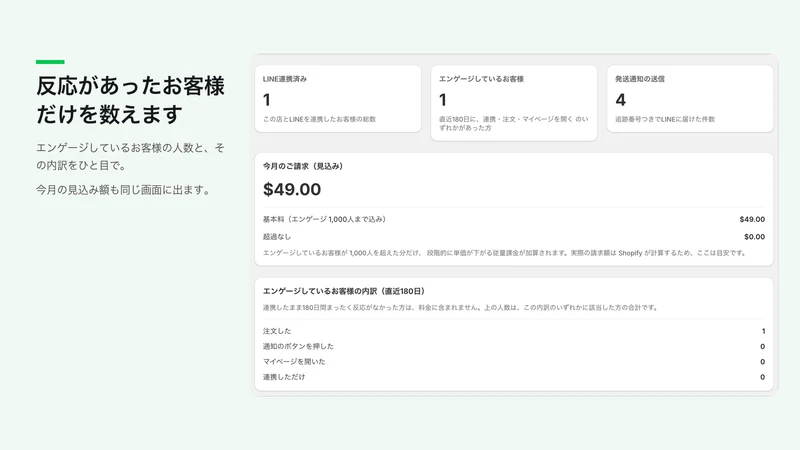Click the 通知のボタンを押した row label
Screen dimensions: 800x450
[x=298, y=346]
